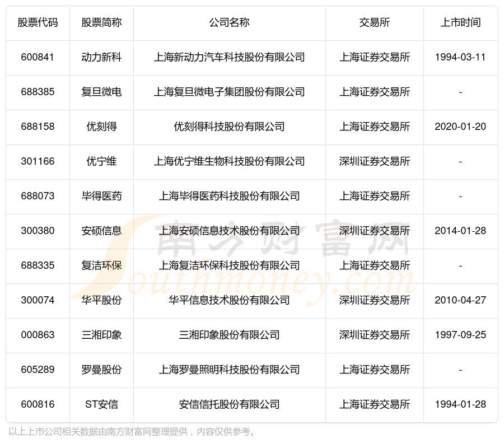Click the 股票简称 column header
The image size is (504, 448).
(101, 22)
